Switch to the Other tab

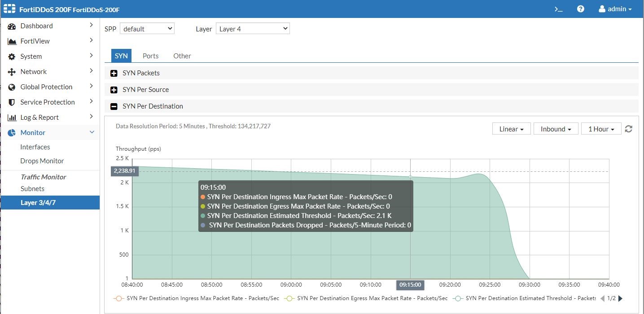coord(182,56)
